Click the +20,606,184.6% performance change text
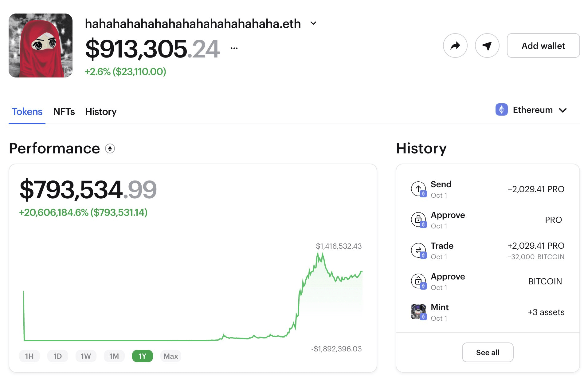588x380 pixels. coord(83,212)
